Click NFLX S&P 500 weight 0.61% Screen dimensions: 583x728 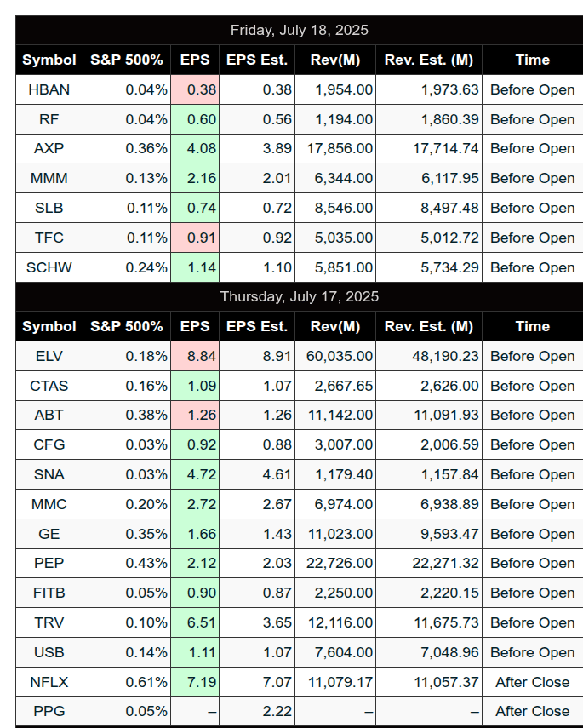tap(127, 682)
